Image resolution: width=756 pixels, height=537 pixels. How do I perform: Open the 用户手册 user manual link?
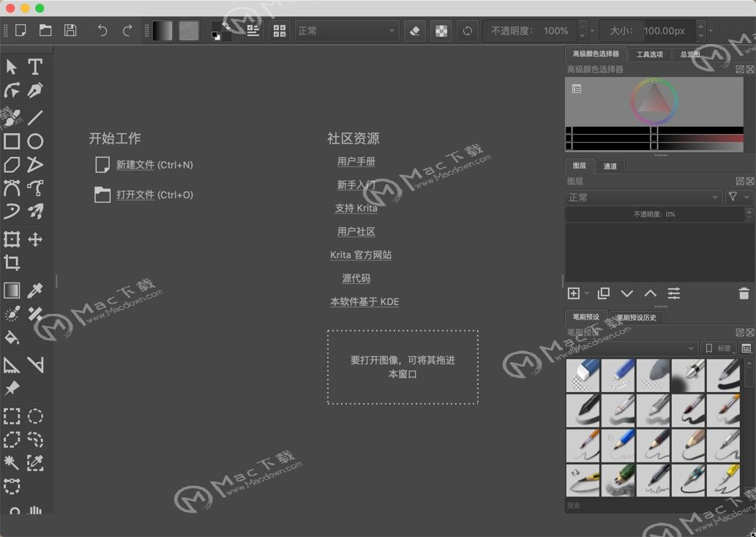(x=356, y=161)
